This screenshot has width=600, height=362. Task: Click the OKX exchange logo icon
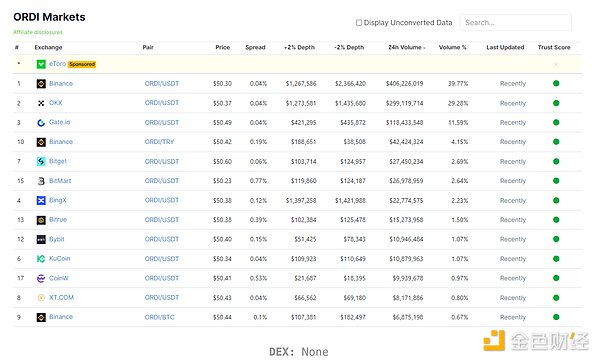pos(41,103)
